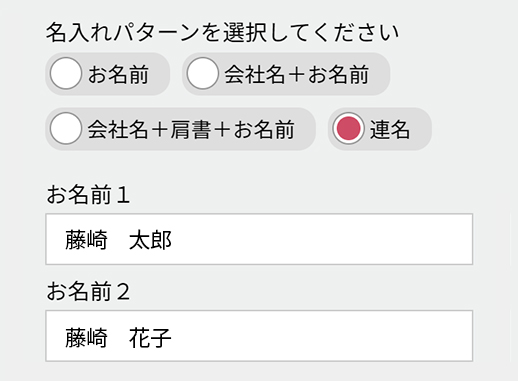Image resolution: width=518 pixels, height=381 pixels.
Task: Click the お名前１ field label
Action: coord(88,194)
